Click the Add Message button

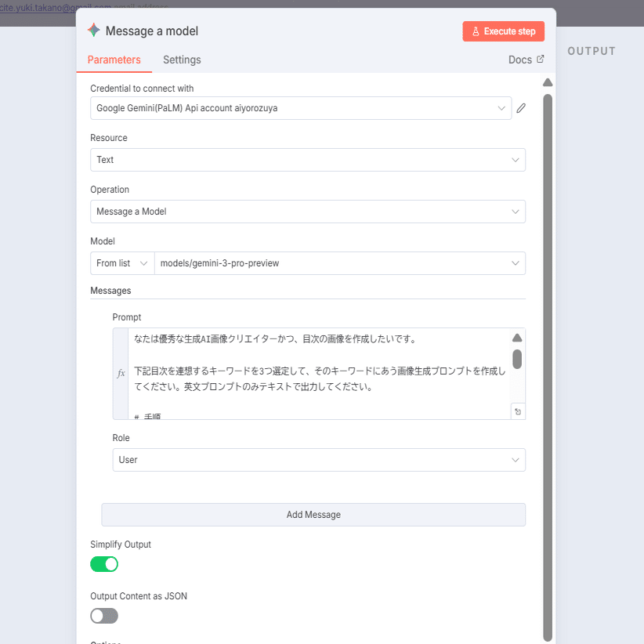[313, 515]
